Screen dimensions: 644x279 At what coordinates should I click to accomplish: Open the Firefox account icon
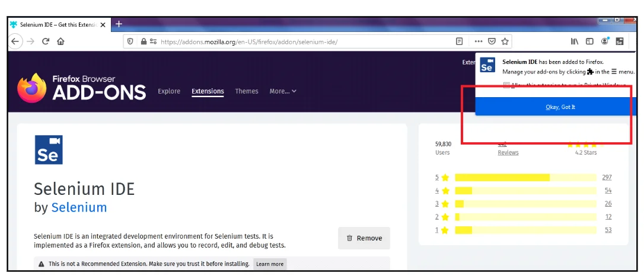(x=605, y=41)
